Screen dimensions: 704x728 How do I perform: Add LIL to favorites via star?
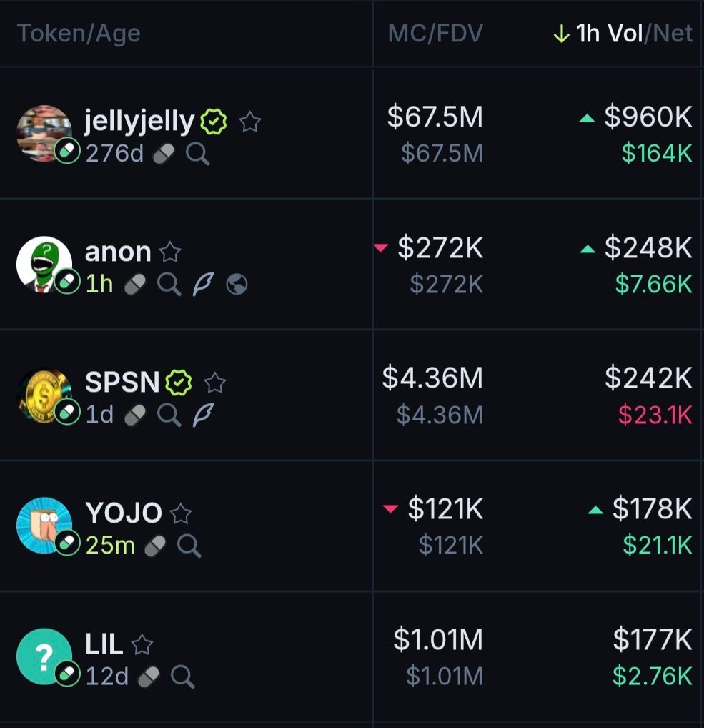point(142,645)
